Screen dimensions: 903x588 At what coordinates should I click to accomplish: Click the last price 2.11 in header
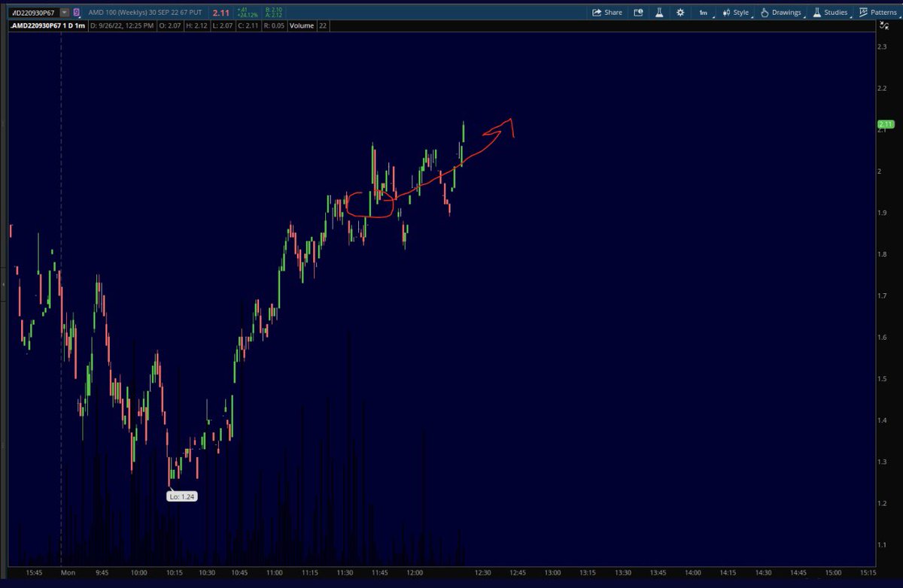pos(220,13)
